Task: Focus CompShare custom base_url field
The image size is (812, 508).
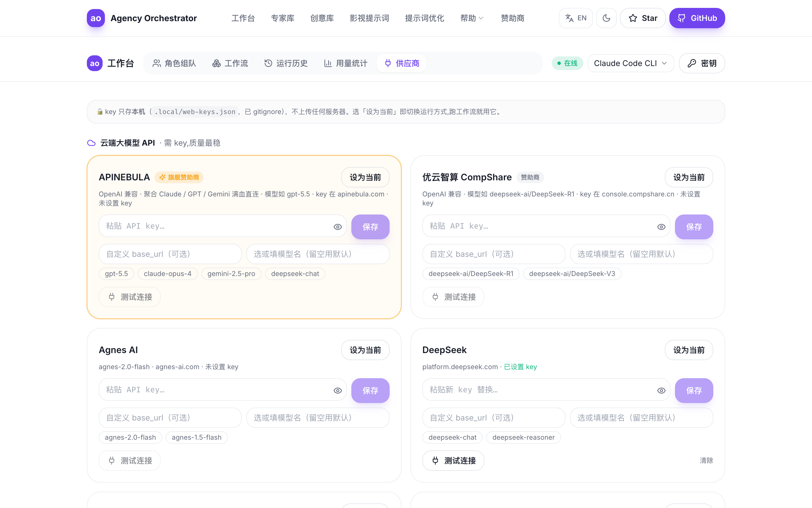Action: 494,254
